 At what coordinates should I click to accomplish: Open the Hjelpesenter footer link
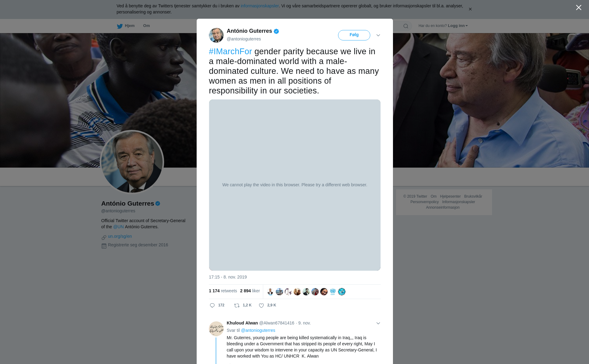click(450, 196)
